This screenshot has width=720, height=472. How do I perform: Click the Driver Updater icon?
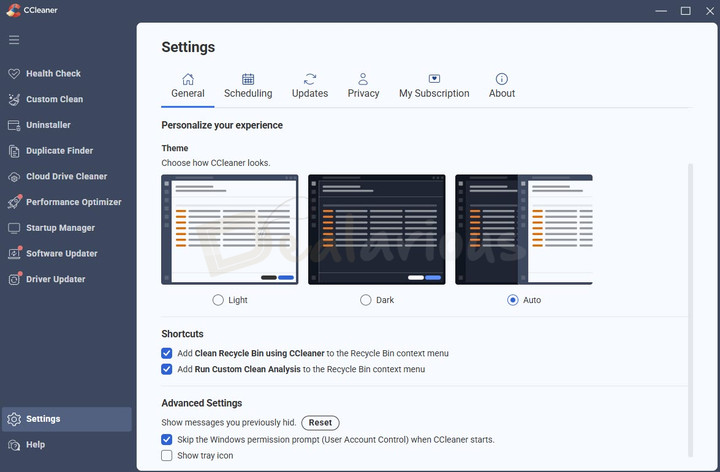click(x=14, y=279)
